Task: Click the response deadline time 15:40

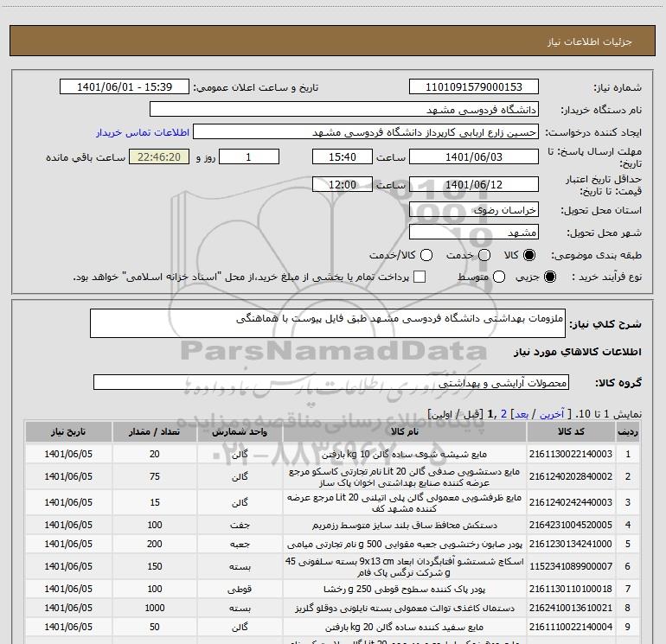Action: pyautogui.click(x=343, y=157)
